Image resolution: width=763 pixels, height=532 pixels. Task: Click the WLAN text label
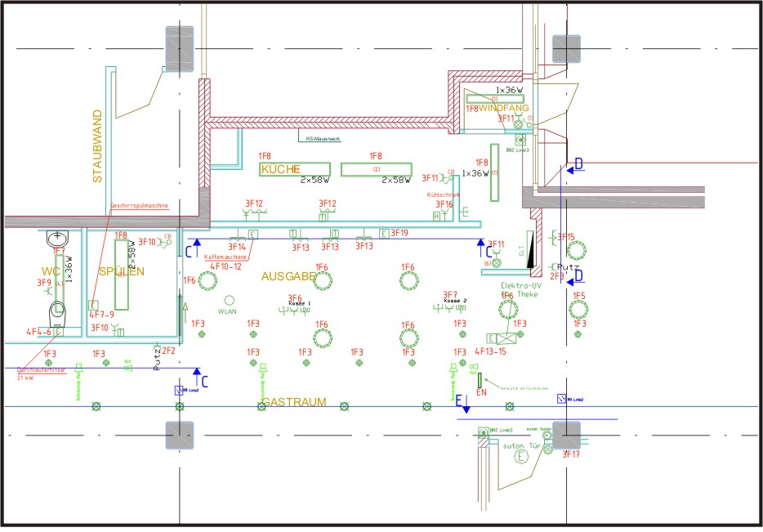(x=227, y=311)
